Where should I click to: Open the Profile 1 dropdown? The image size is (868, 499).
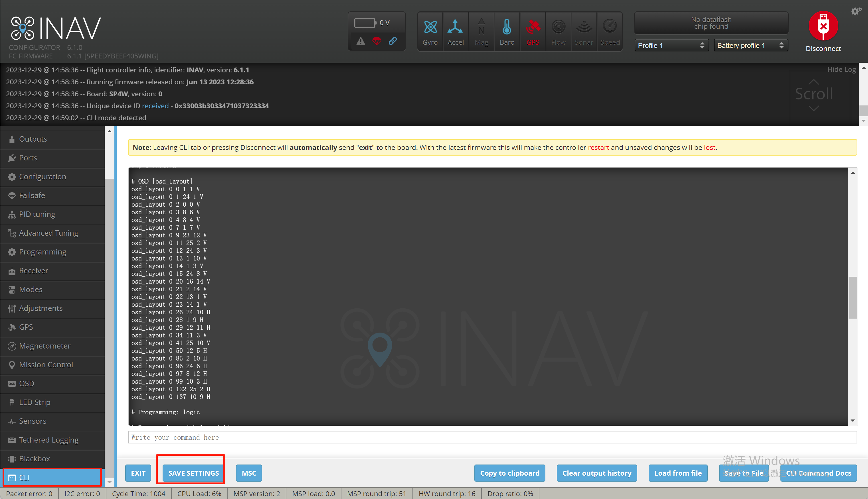pos(671,45)
